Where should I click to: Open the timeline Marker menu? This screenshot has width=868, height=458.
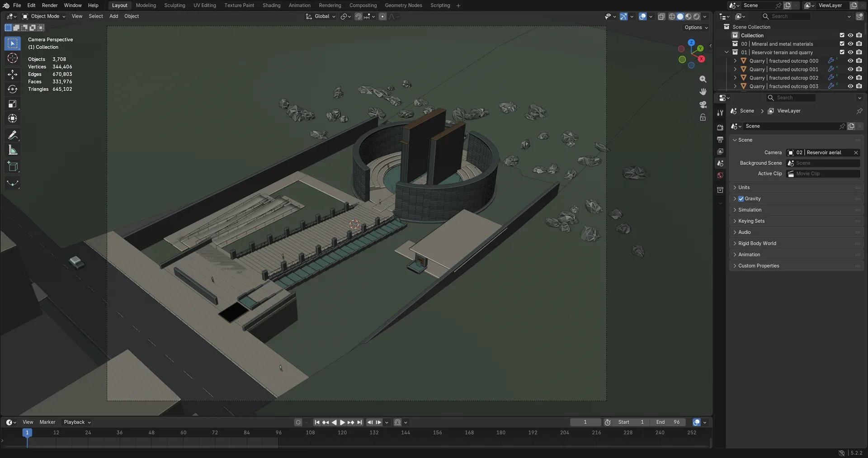(x=47, y=422)
